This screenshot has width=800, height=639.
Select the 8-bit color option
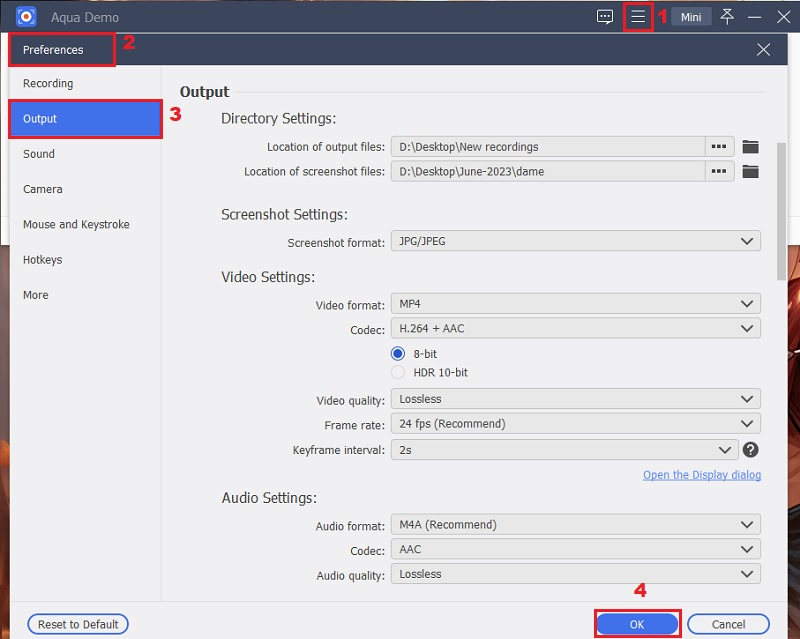398,354
